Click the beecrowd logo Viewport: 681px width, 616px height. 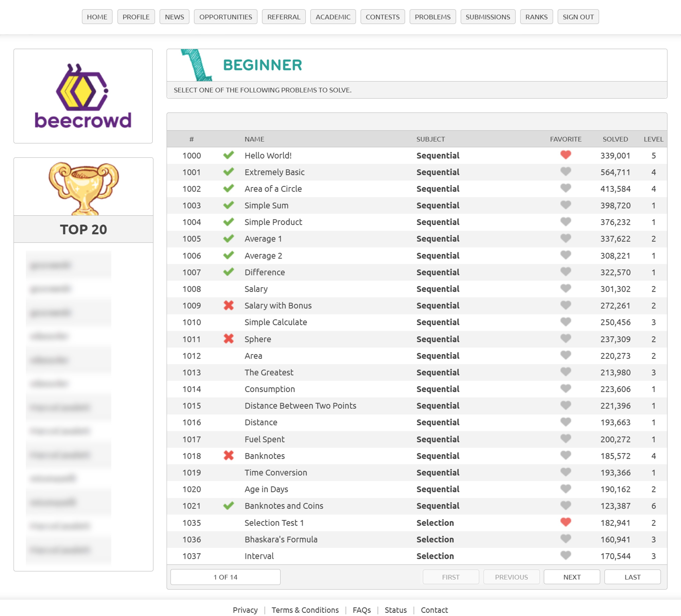83,96
